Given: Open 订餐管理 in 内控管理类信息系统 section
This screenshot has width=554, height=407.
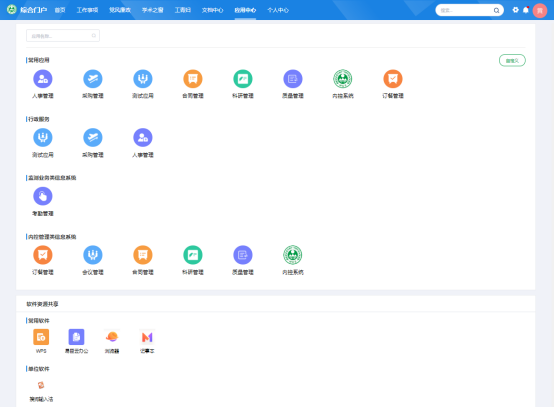Looking at the screenshot, I should (x=43, y=255).
